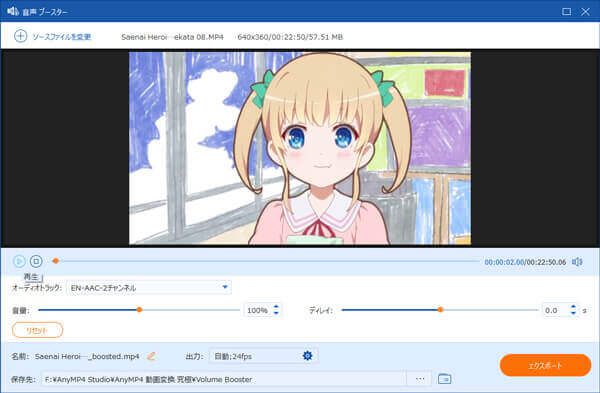The image size is (600, 393).
Task: Click the stop playback button
Action: click(36, 261)
